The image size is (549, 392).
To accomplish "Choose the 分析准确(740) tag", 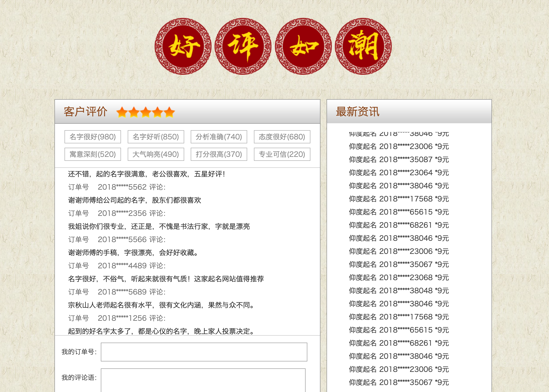I will click(x=219, y=137).
